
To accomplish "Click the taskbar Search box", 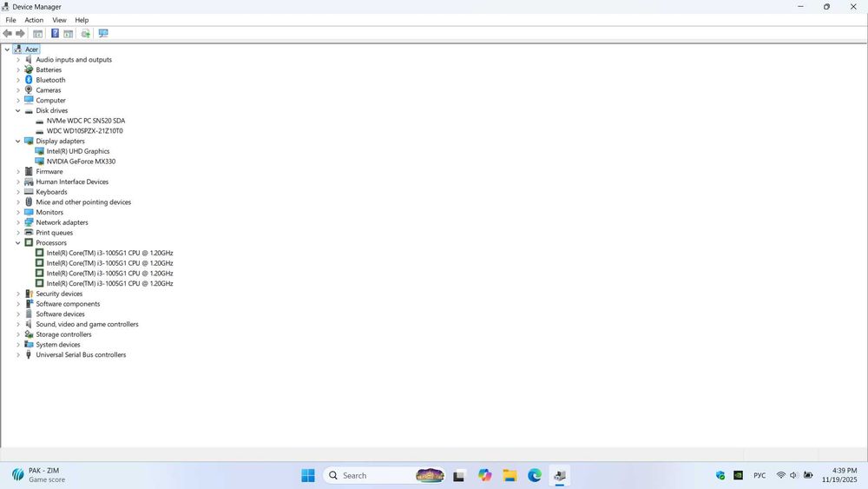I will point(385,475).
